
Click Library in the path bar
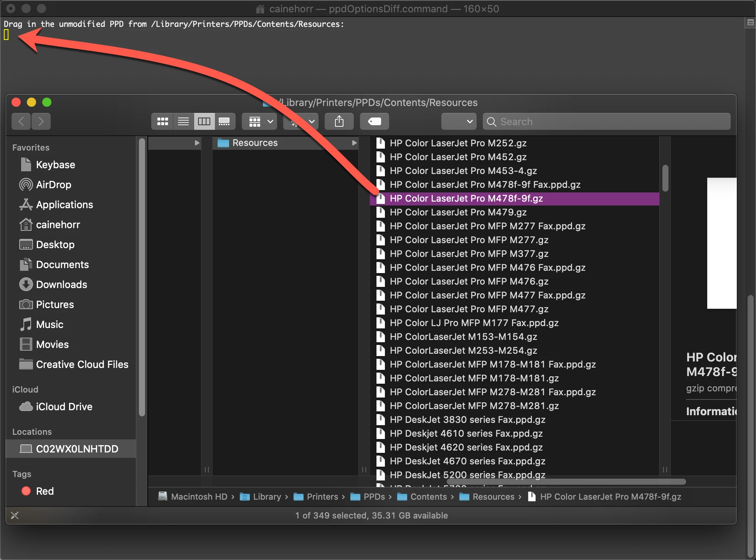point(261,497)
